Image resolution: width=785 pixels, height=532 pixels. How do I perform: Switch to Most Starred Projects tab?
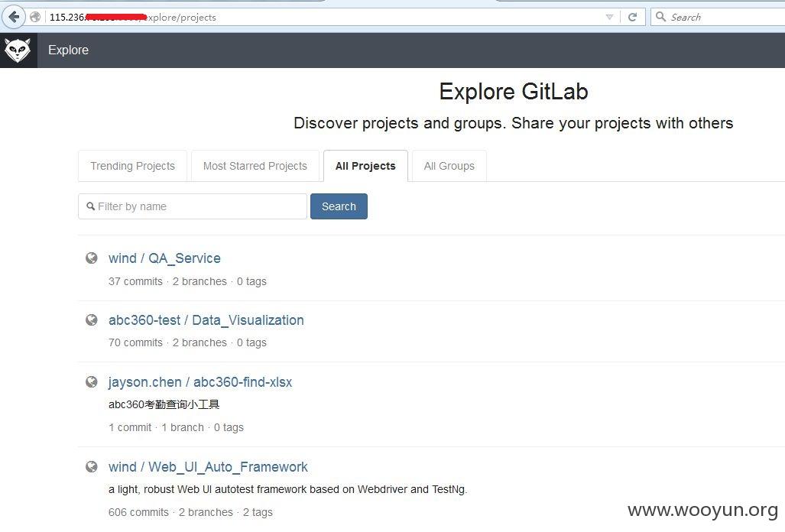click(x=255, y=166)
